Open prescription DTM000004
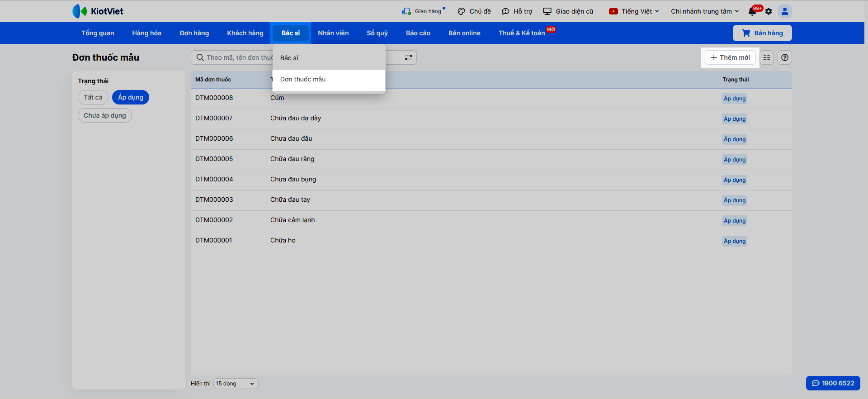 (214, 179)
